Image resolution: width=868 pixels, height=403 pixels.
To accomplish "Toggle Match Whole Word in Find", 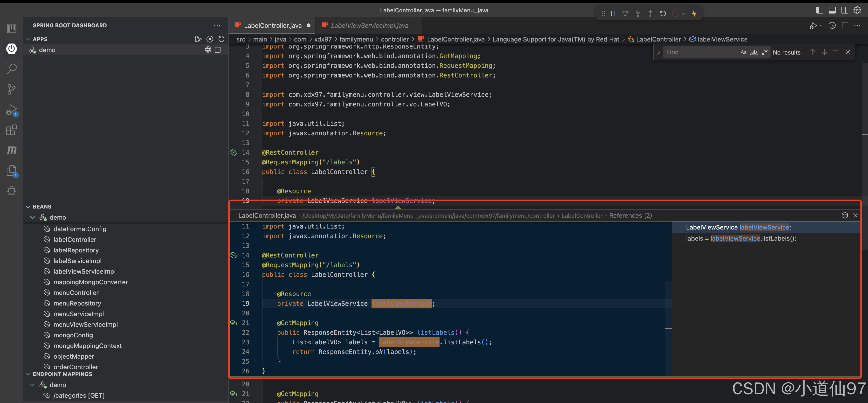I will pos(754,52).
